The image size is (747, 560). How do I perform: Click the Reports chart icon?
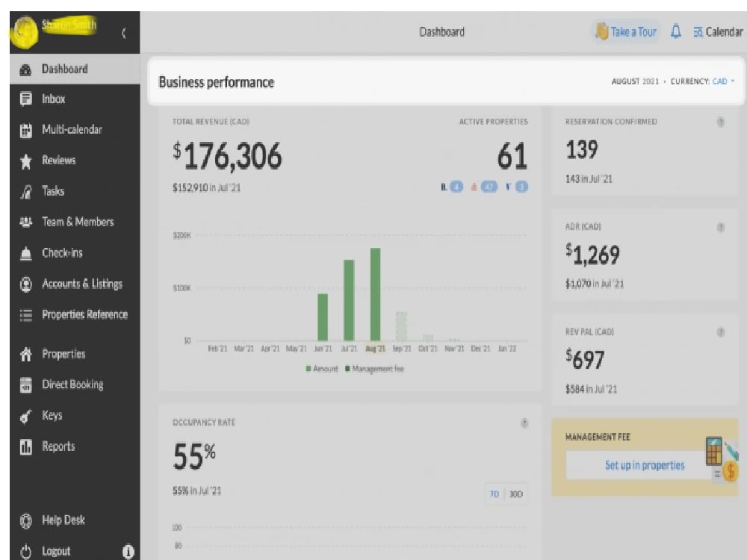(25, 447)
